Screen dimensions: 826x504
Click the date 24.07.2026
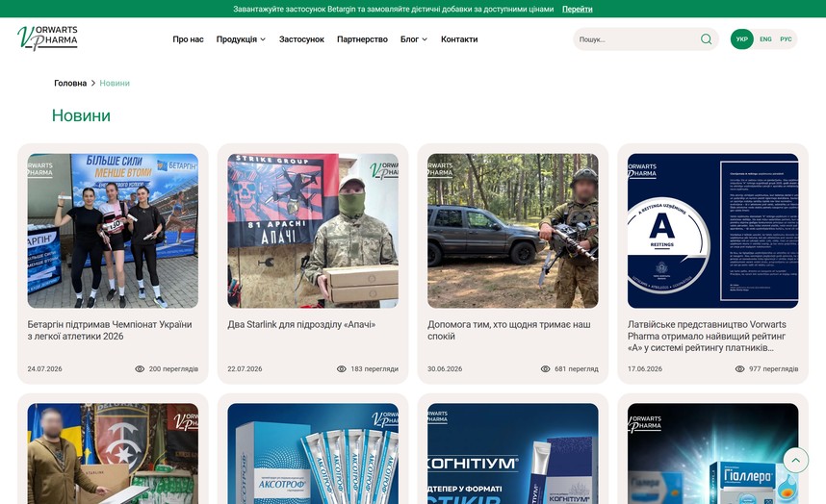(45, 368)
